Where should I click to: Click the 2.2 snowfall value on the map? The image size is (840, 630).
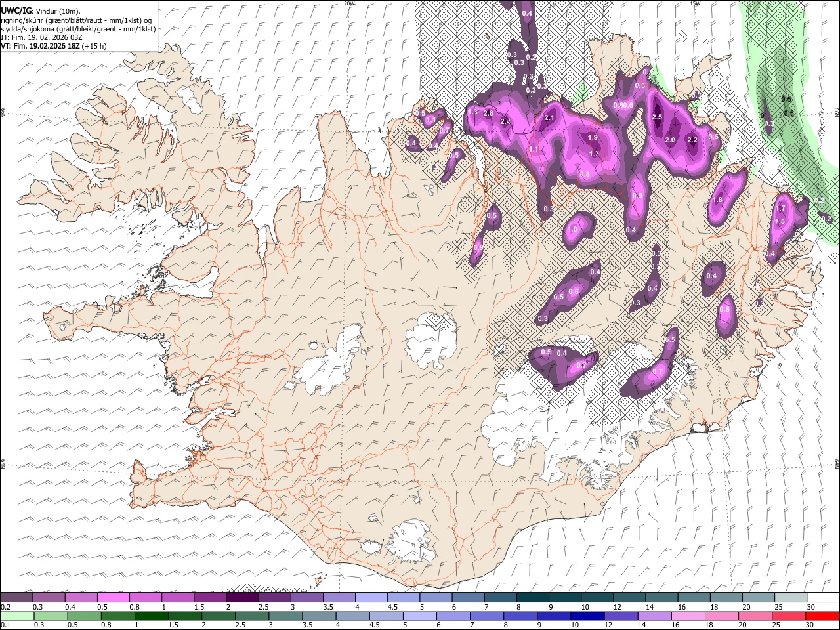[x=692, y=140]
